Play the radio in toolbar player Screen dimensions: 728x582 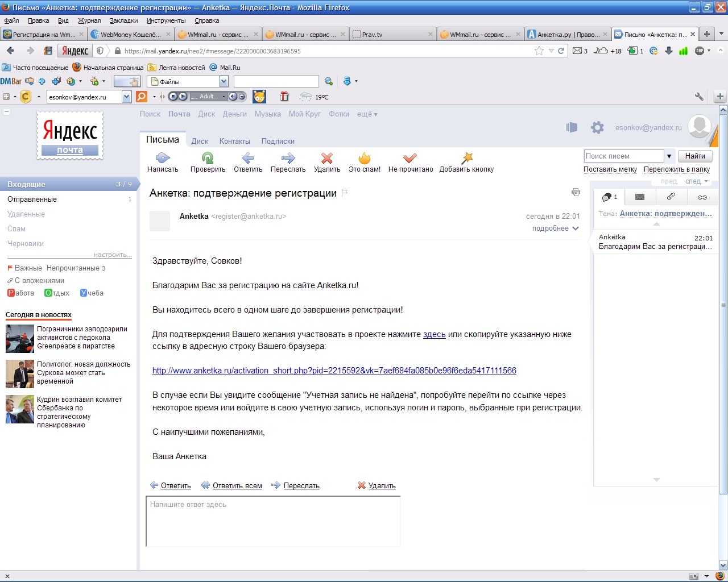183,97
